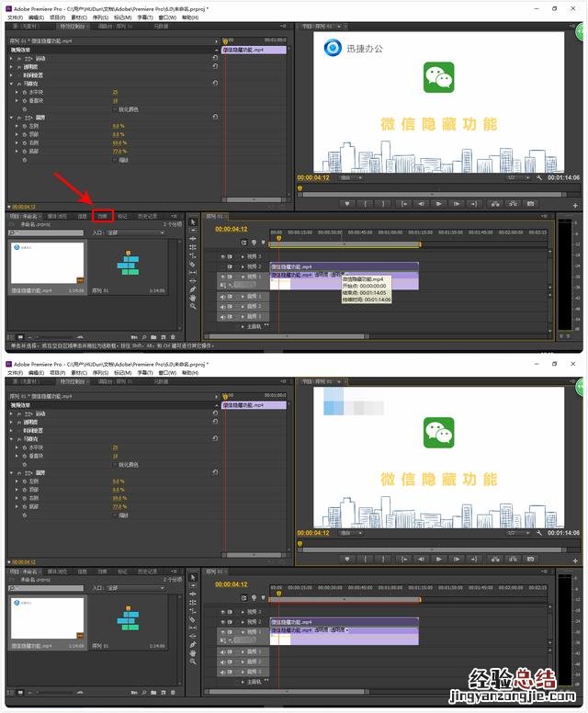Click timecode 00:00:04:12 in top timeline
The height and width of the screenshot is (713, 588).
(231, 229)
